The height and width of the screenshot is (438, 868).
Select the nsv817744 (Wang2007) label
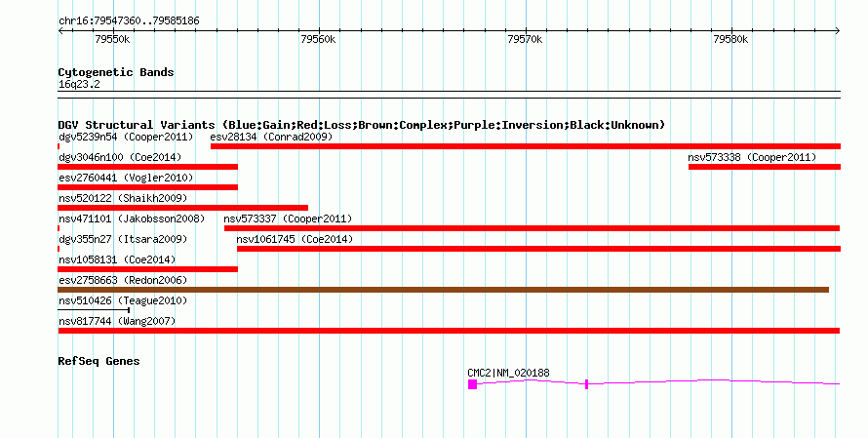(x=117, y=321)
